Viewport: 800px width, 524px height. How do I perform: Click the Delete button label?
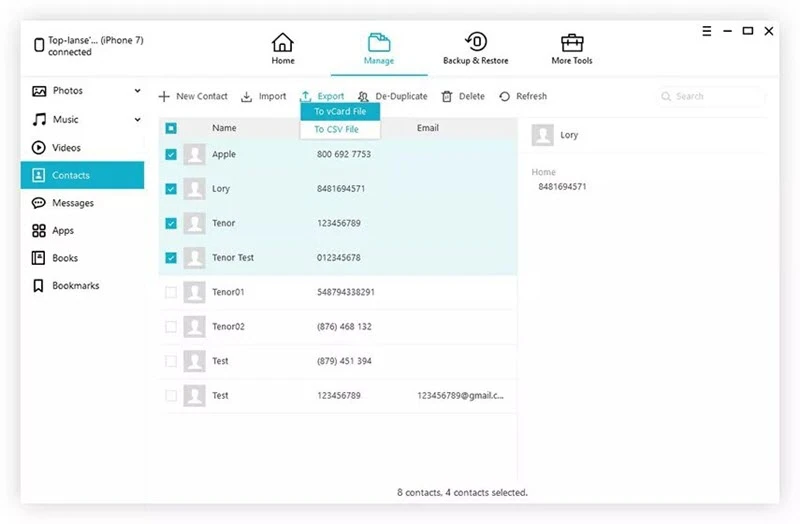point(471,96)
